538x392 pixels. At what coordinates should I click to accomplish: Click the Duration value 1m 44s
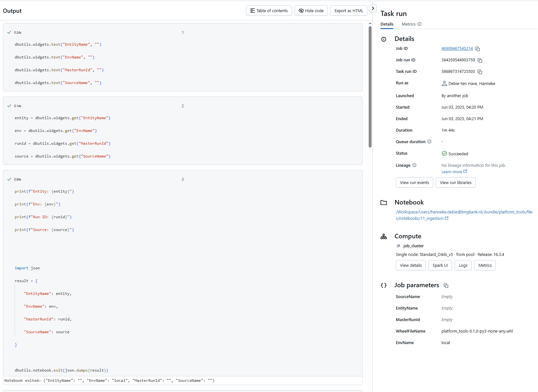[448, 130]
